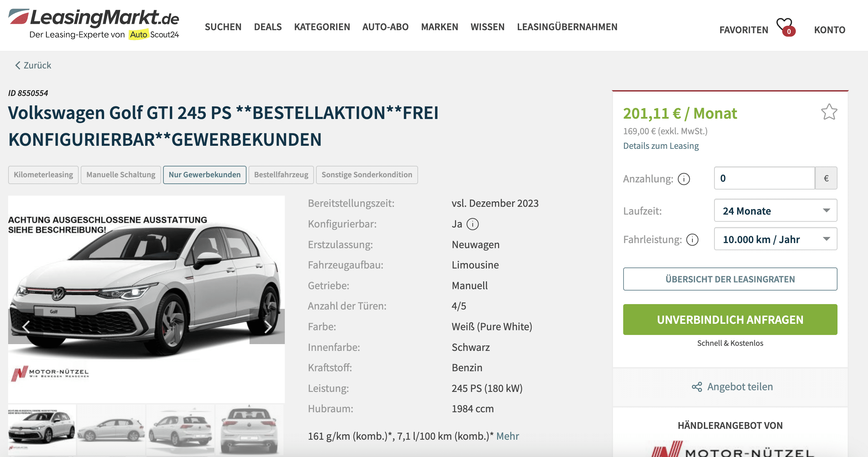
Task: Open the Laufzeit 24 Monate dropdown
Action: pyautogui.click(x=775, y=211)
